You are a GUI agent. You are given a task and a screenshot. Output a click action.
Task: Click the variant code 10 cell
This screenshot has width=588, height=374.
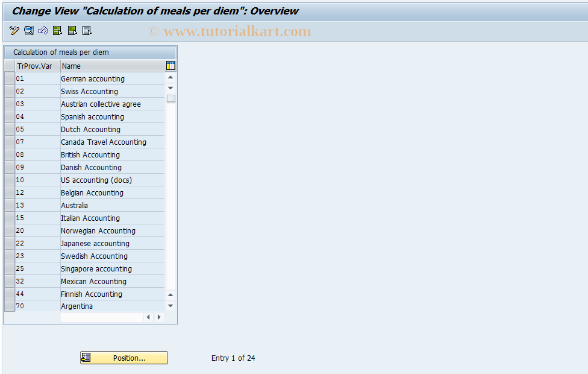(38, 180)
